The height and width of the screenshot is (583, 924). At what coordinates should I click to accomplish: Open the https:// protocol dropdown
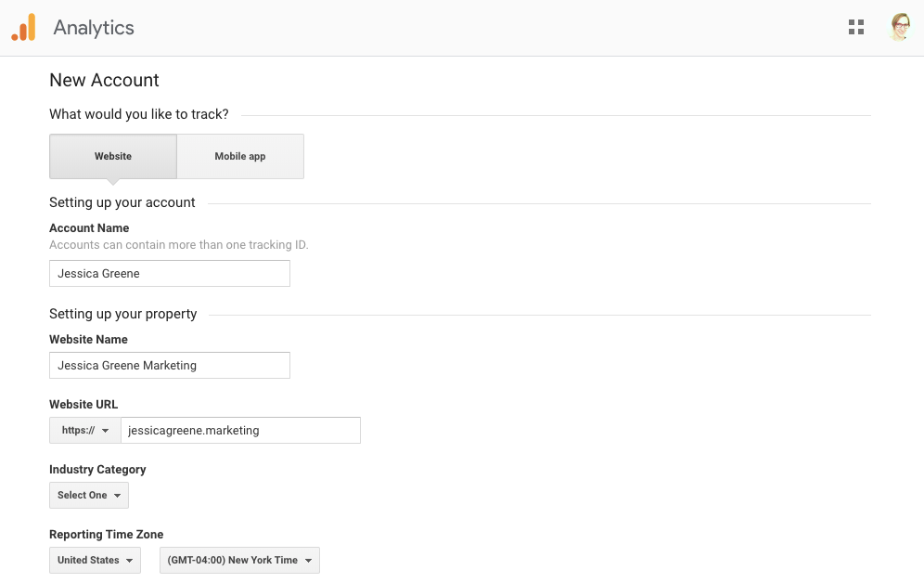[85, 431]
